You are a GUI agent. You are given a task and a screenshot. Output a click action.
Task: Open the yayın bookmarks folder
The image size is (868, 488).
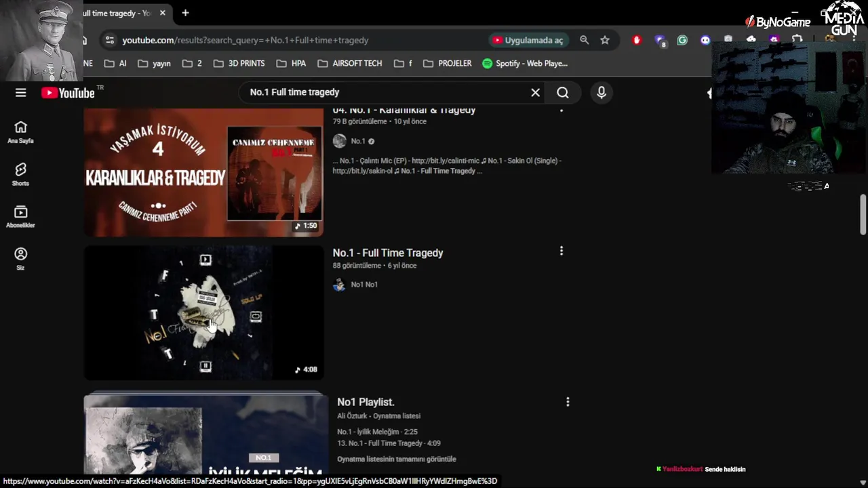[x=154, y=63]
